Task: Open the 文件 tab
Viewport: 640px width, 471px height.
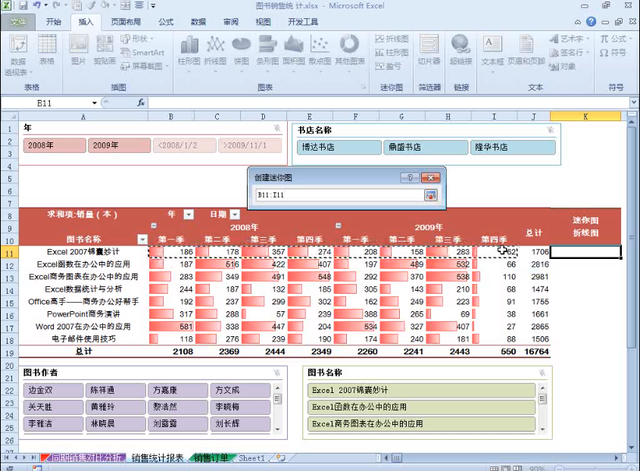Action: tap(18, 22)
